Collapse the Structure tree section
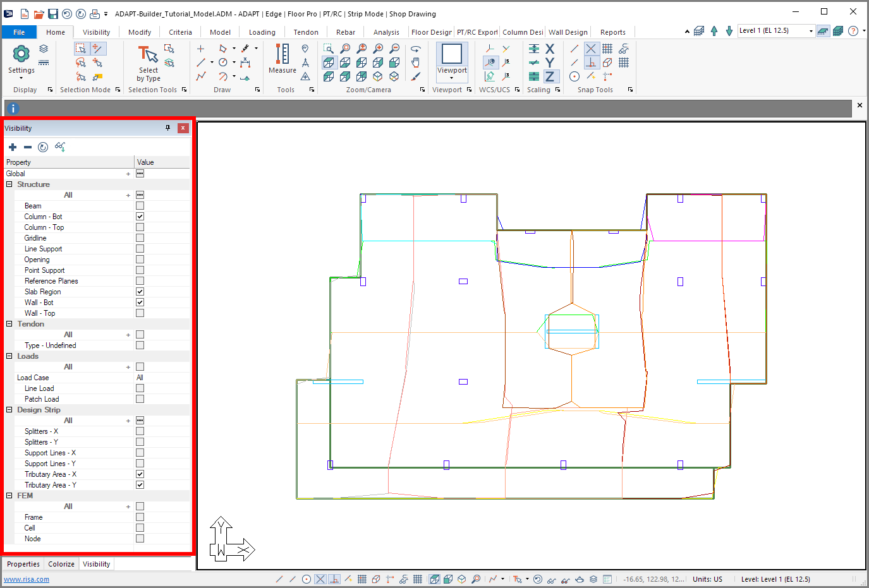This screenshot has height=588, width=869. [x=9, y=184]
